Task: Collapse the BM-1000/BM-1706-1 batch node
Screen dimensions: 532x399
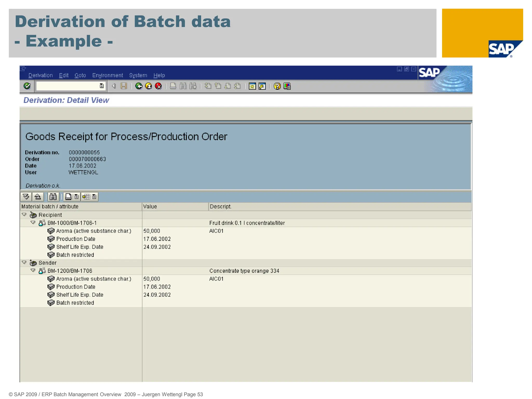Action: pos(33,223)
